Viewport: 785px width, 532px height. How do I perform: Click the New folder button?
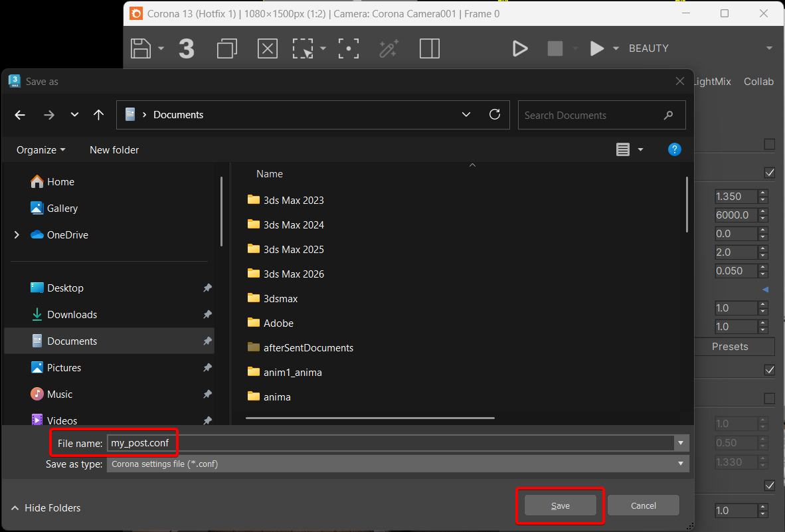click(114, 149)
